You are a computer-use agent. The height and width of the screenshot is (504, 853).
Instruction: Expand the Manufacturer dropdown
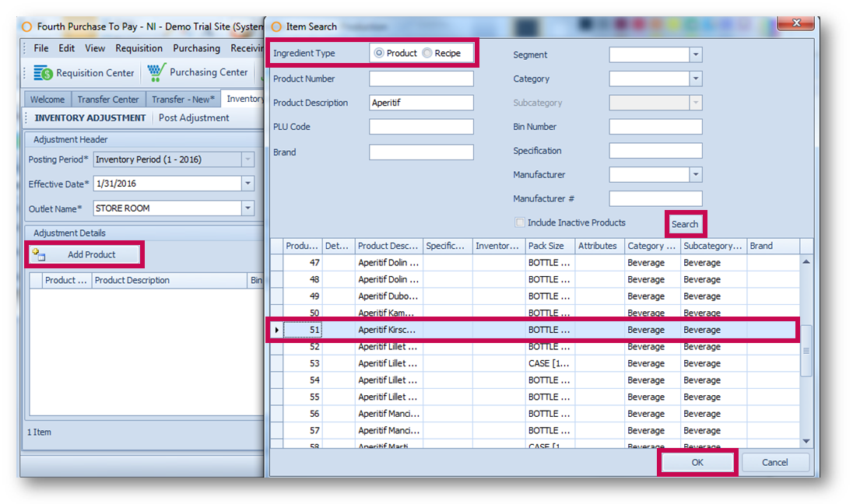696,175
